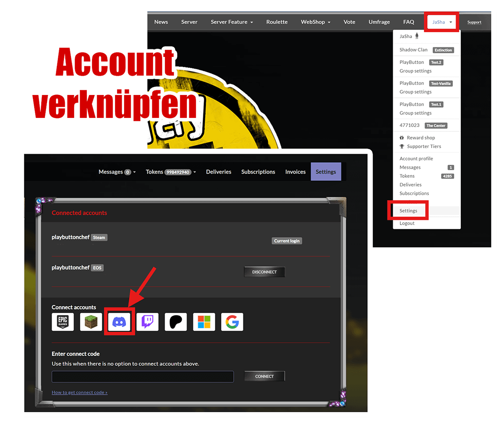Open the Vote page
This screenshot has width=504, height=423.
point(349,22)
